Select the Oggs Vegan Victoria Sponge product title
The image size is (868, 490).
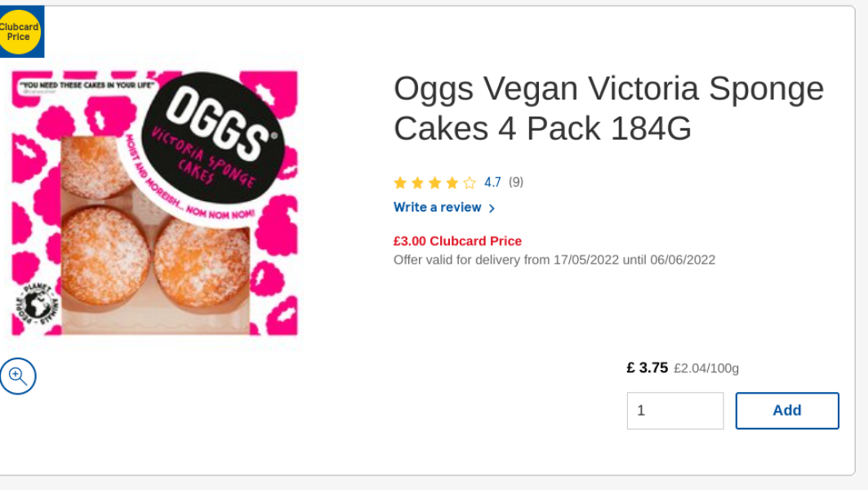(608, 108)
